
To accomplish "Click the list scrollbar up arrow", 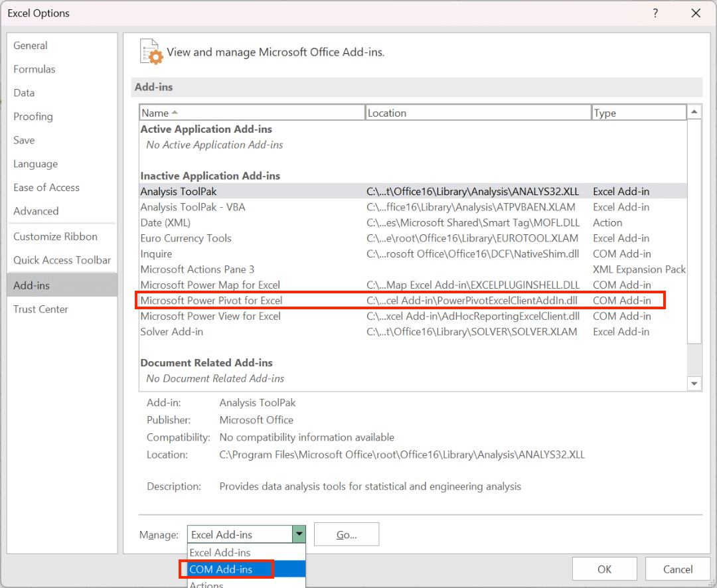I will pos(694,111).
